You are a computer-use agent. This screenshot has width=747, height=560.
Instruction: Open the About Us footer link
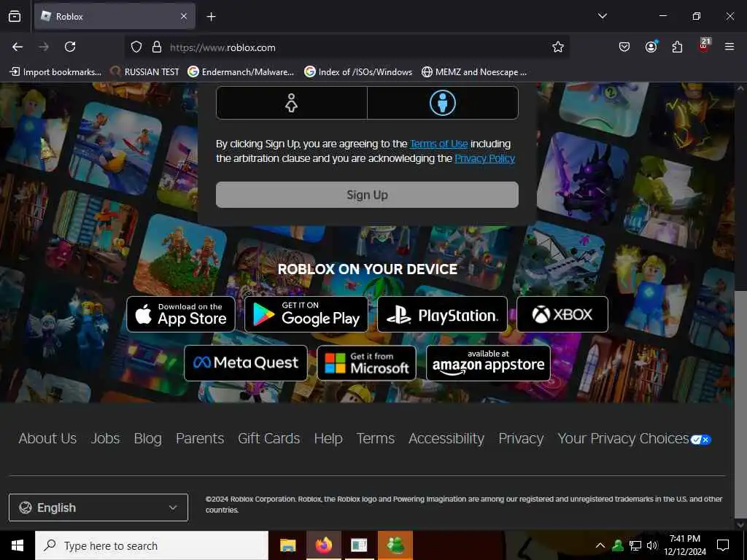(x=47, y=438)
